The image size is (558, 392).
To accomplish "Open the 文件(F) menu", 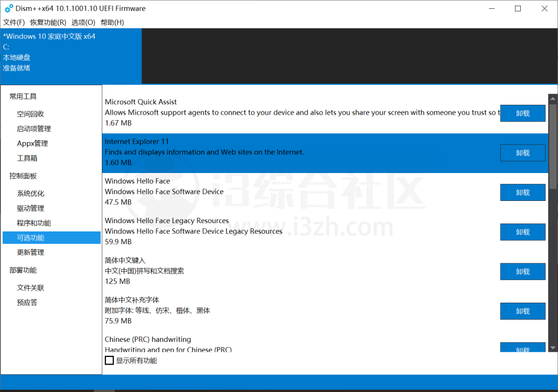I will [14, 22].
